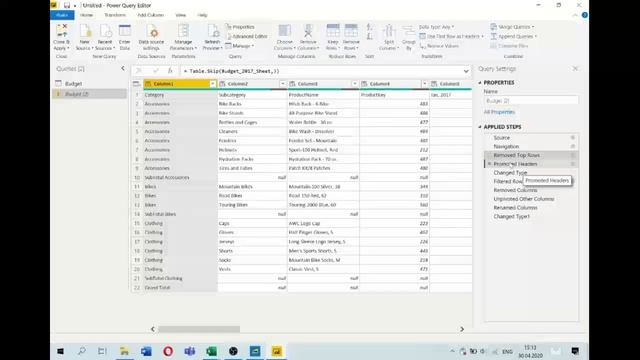640x360 pixels.
Task: Open Excel from the taskbar
Action: point(211,351)
